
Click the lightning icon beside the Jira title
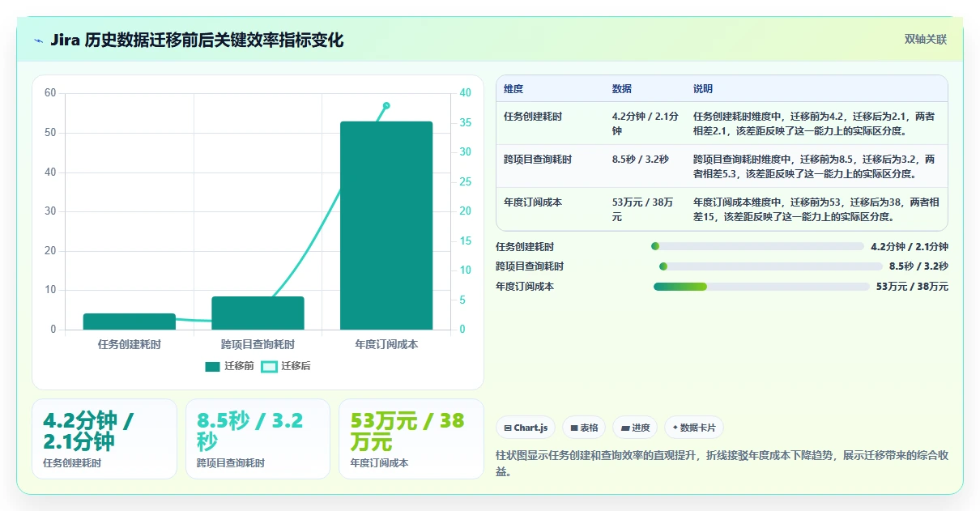[x=38, y=40]
